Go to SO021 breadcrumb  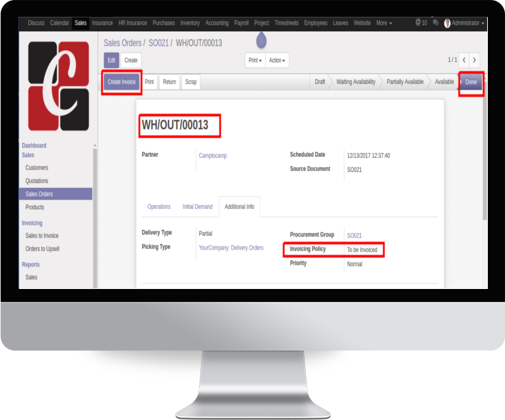coord(159,43)
